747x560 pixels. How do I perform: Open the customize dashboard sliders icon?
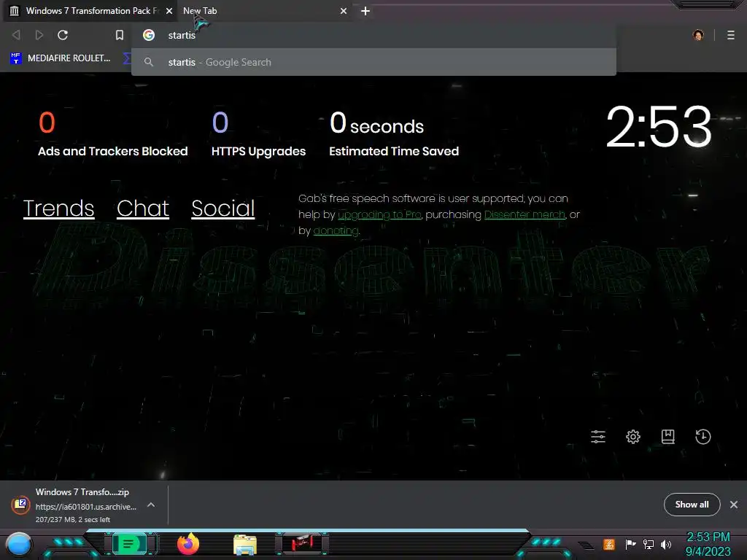tap(598, 437)
